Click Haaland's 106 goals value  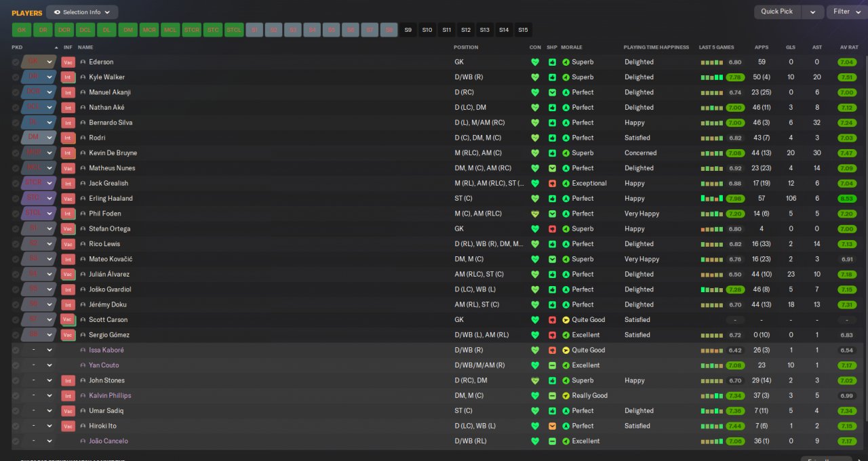[791, 199]
